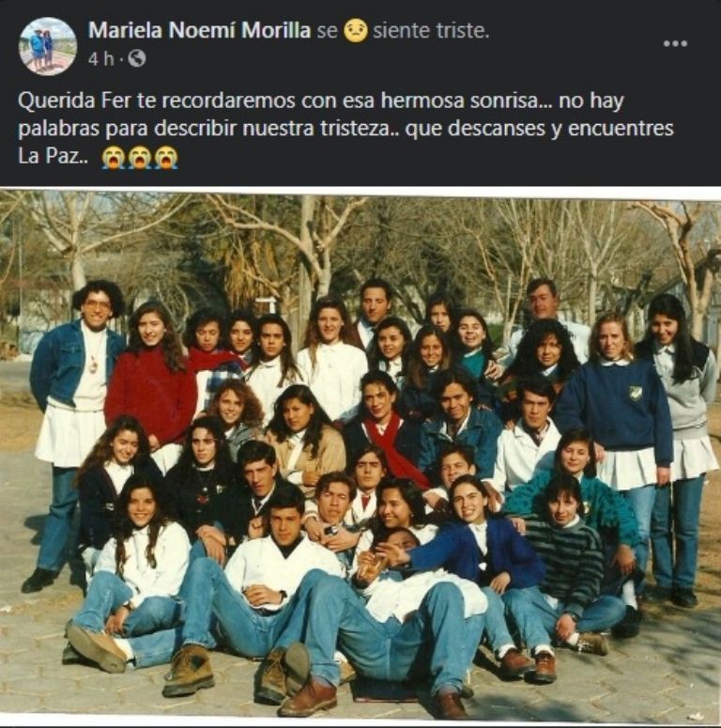Click the sad face feeling emoji
The height and width of the screenshot is (728, 721).
pyautogui.click(x=356, y=31)
